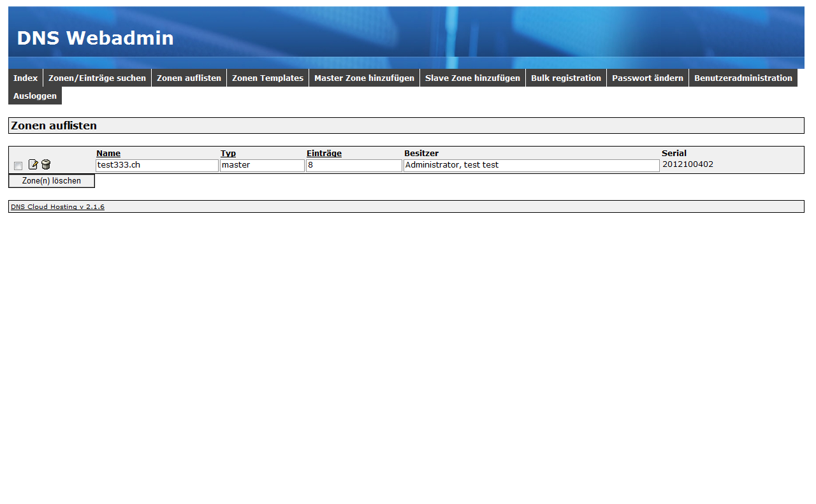The width and height of the screenshot is (816, 504).
Task: Select Slave Zone hinzufügen
Action: click(x=472, y=78)
